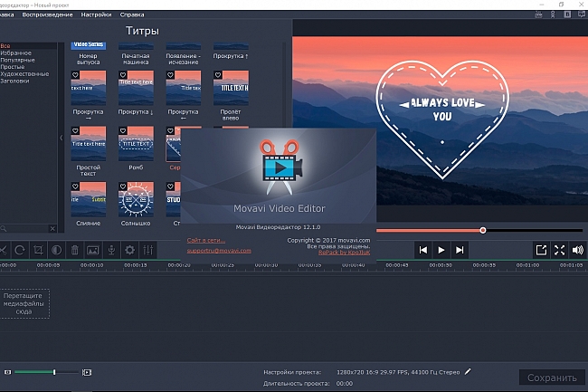Favorite the Простой текст title

pos(75,130)
